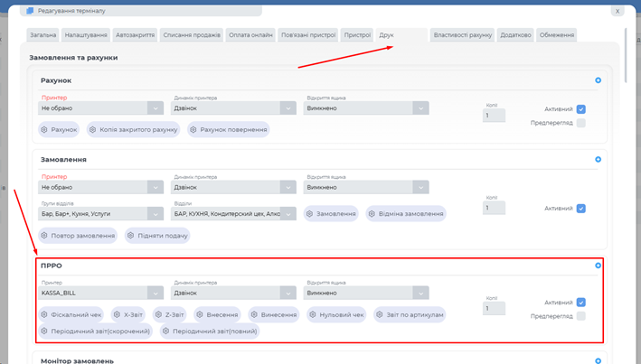This screenshot has height=364, width=641.
Task: Open the Оплата онлайн tab
Action: pos(250,35)
